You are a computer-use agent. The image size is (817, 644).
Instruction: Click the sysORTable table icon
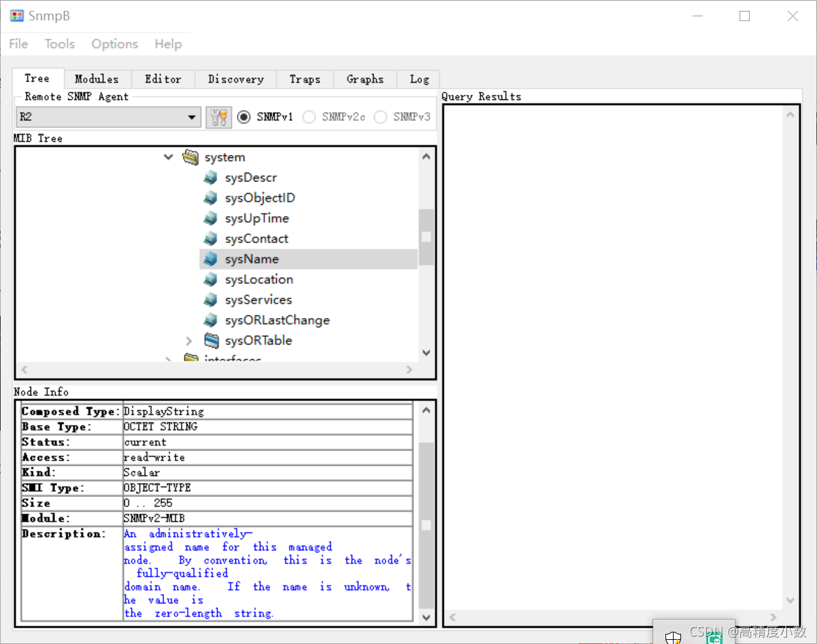tap(211, 340)
